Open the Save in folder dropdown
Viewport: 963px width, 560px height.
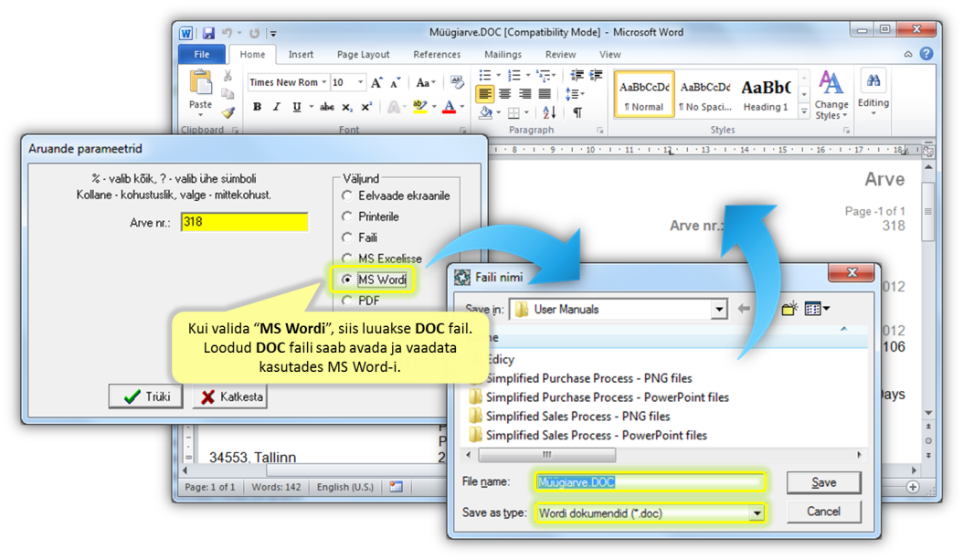tap(718, 309)
